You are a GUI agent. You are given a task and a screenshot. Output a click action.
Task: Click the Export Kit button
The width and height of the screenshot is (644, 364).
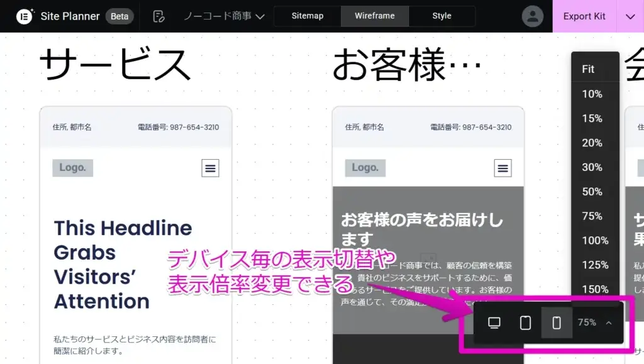pyautogui.click(x=584, y=16)
